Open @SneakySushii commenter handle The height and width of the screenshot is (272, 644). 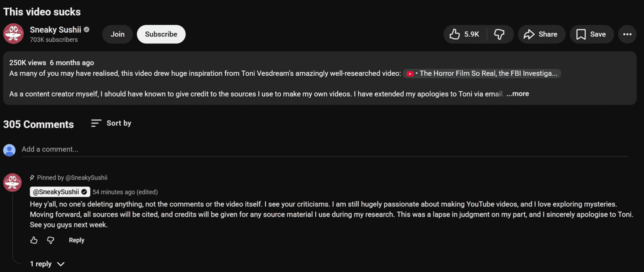pyautogui.click(x=56, y=192)
